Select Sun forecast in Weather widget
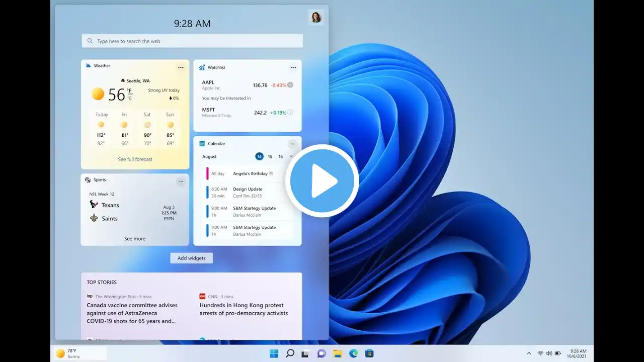Viewport: 644px width, 362px height. tap(170, 129)
